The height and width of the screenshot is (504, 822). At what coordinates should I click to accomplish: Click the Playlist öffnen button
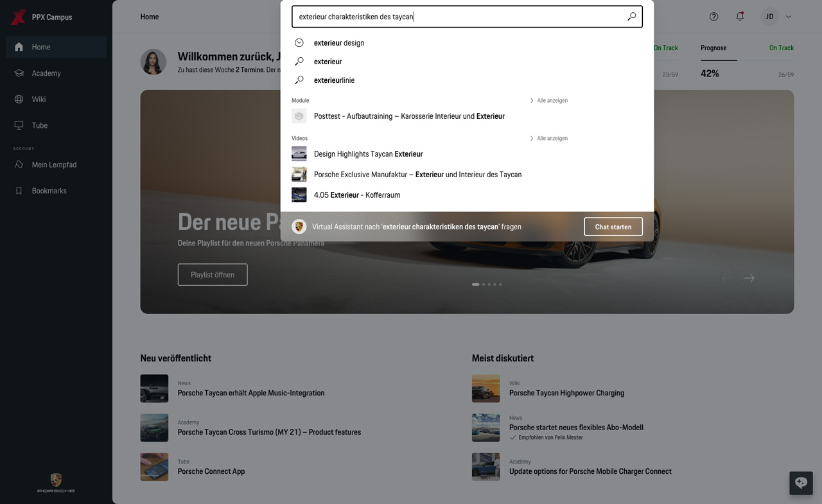point(213,275)
